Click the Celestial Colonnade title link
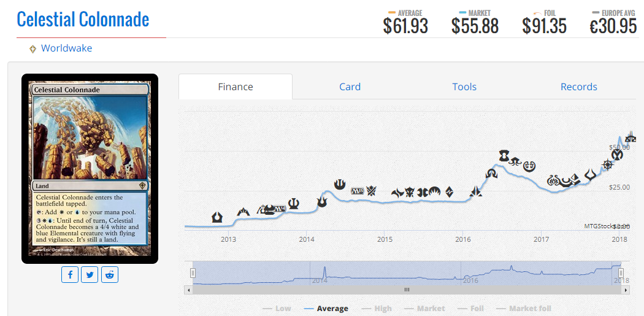The height and width of the screenshot is (316, 644). [x=83, y=19]
